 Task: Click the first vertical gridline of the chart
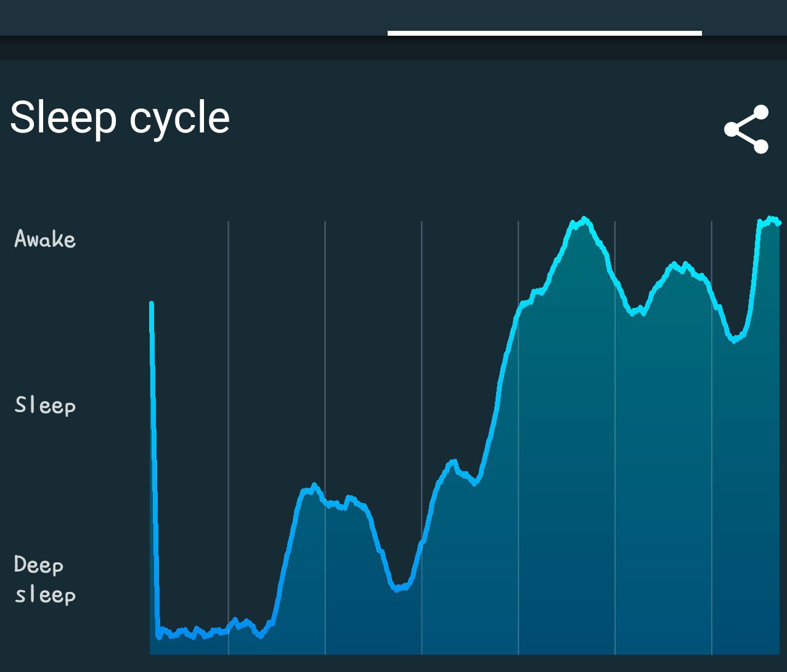[228, 431]
